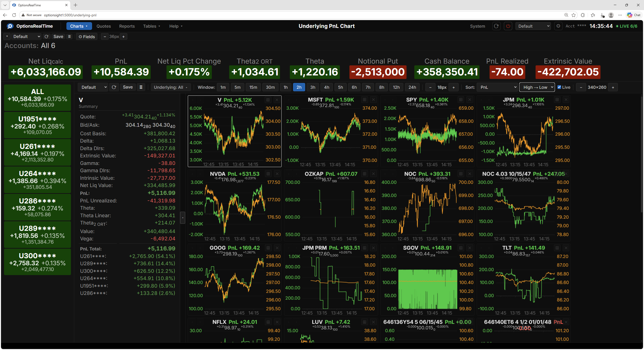The width and height of the screenshot is (644, 350).
Task: Maximize the NFLX chart tile
Action: click(x=268, y=322)
